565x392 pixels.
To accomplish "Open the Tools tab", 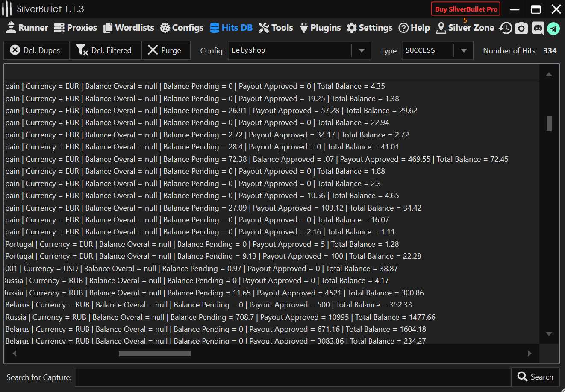I will click(276, 28).
